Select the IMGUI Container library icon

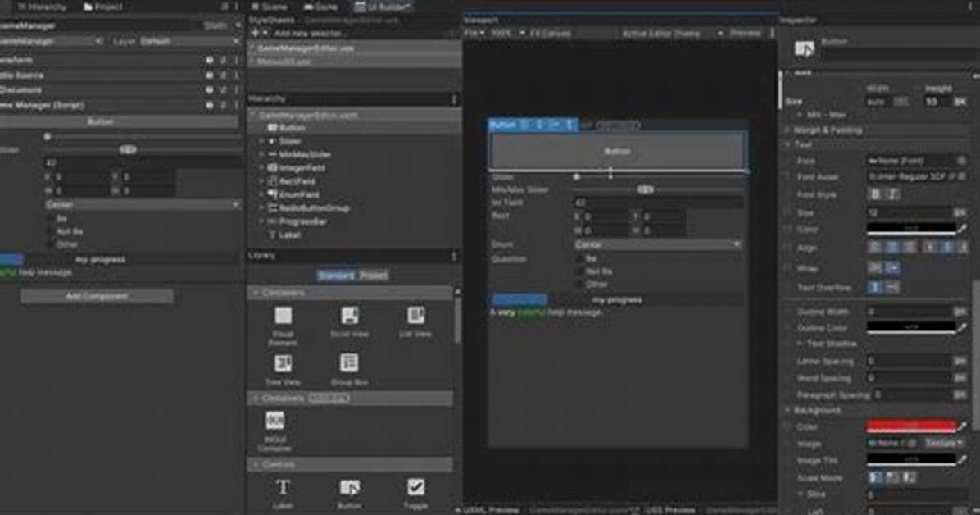[x=275, y=421]
